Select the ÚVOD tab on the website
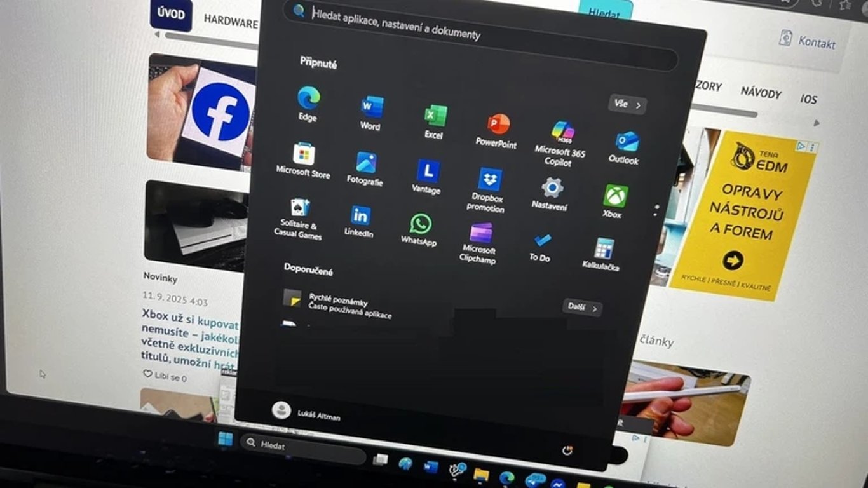 coord(172,15)
